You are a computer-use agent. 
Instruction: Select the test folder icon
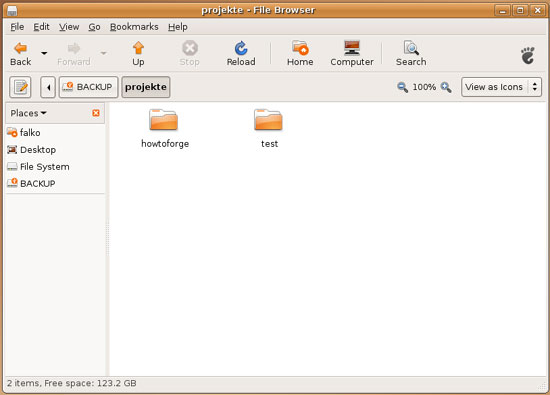[x=268, y=120]
